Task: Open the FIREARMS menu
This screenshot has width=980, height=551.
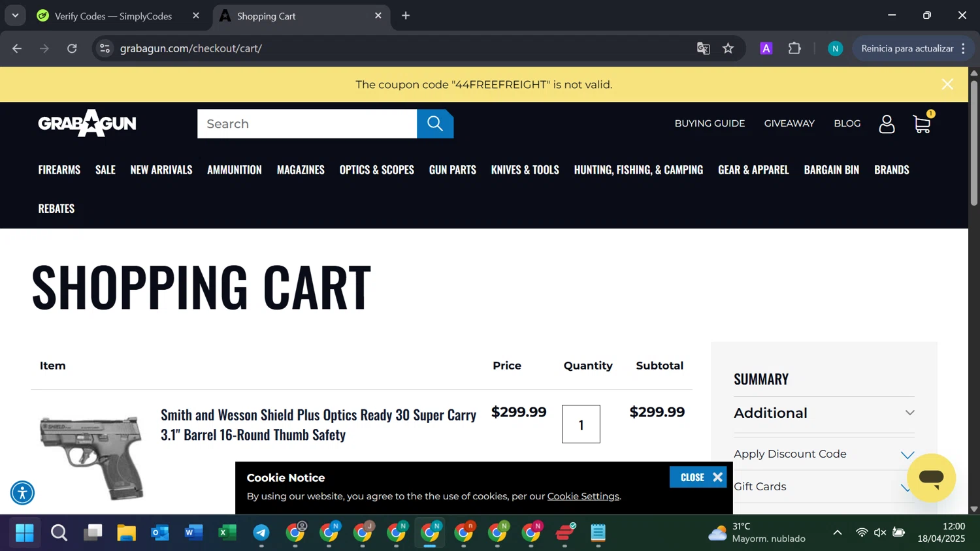Action: coord(59,170)
